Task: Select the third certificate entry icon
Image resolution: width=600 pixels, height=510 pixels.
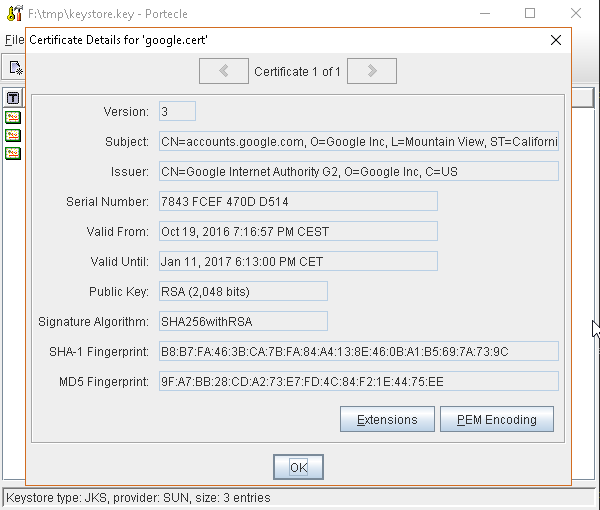Action: click(13, 153)
